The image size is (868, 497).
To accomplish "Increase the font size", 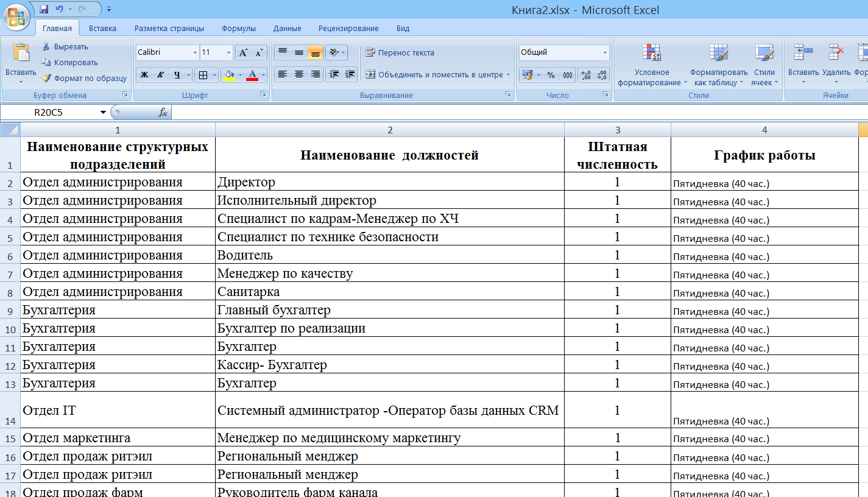I will tap(243, 52).
